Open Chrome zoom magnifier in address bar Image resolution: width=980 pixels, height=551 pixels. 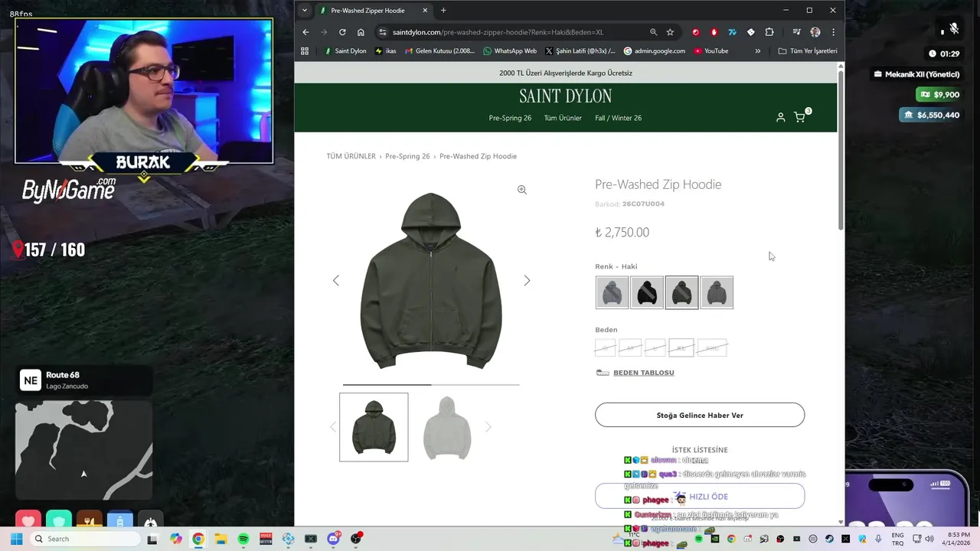click(653, 32)
